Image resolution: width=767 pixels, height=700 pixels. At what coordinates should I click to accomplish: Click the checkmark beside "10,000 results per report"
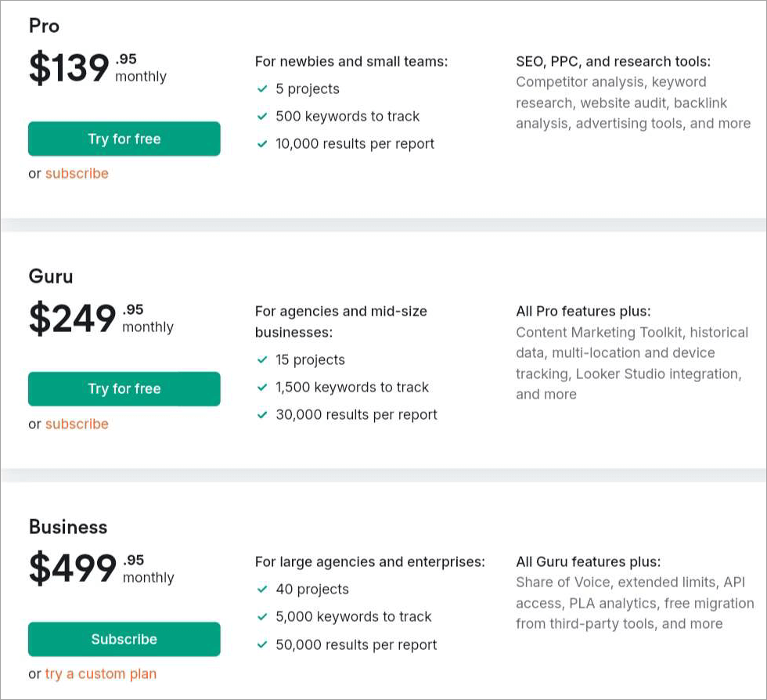click(x=262, y=144)
